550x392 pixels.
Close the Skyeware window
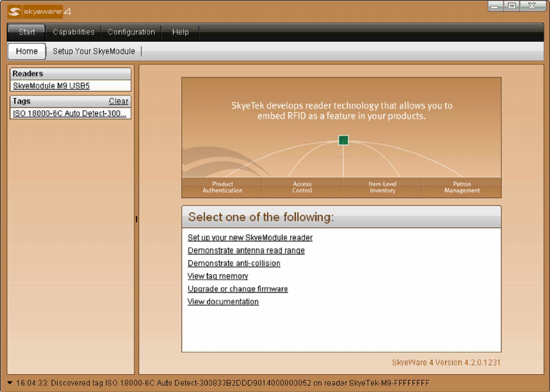point(532,6)
